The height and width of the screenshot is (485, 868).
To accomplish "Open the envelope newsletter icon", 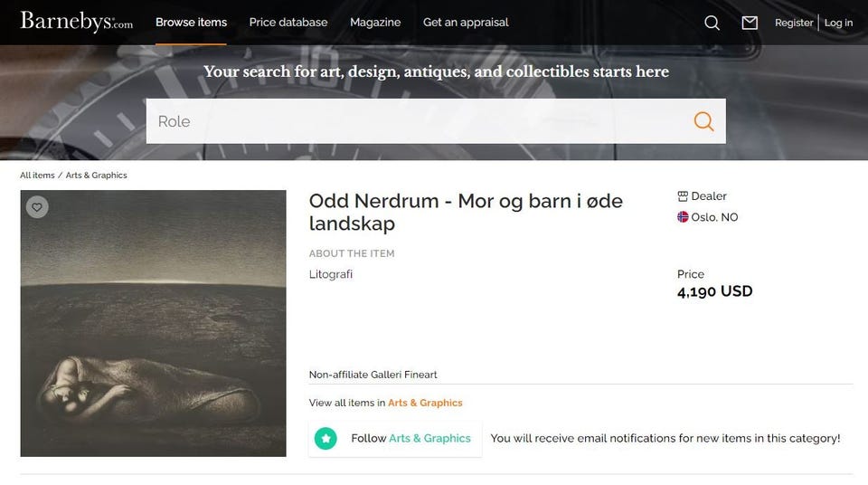I will click(x=750, y=23).
